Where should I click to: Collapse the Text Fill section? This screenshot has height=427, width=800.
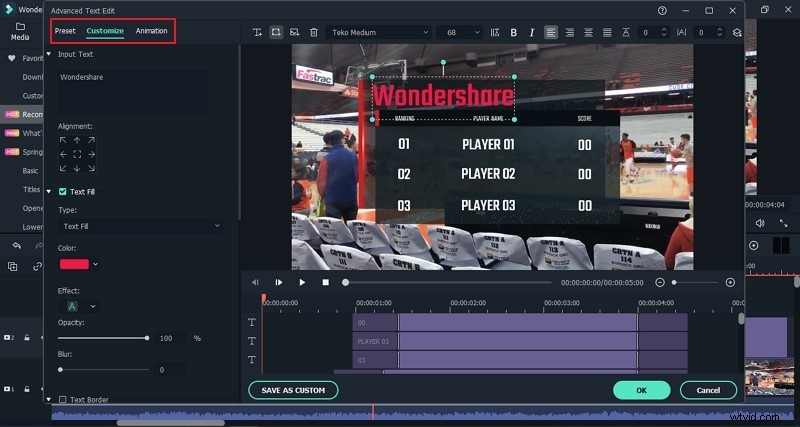click(x=49, y=192)
